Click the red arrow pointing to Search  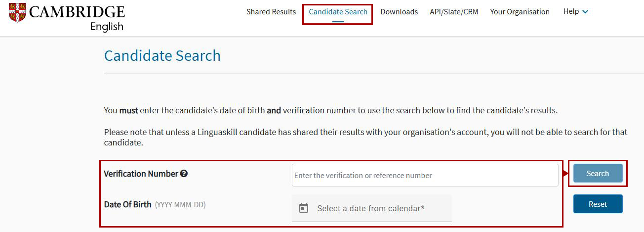pyautogui.click(x=566, y=173)
